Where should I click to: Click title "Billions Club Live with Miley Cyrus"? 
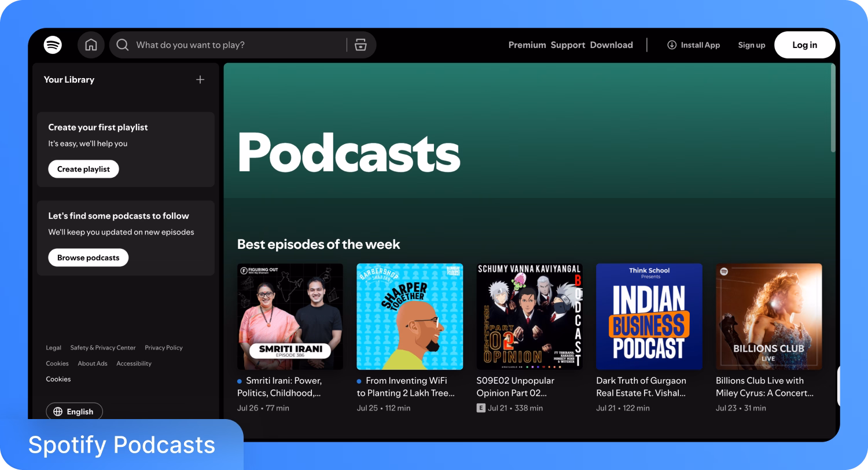pyautogui.click(x=765, y=387)
